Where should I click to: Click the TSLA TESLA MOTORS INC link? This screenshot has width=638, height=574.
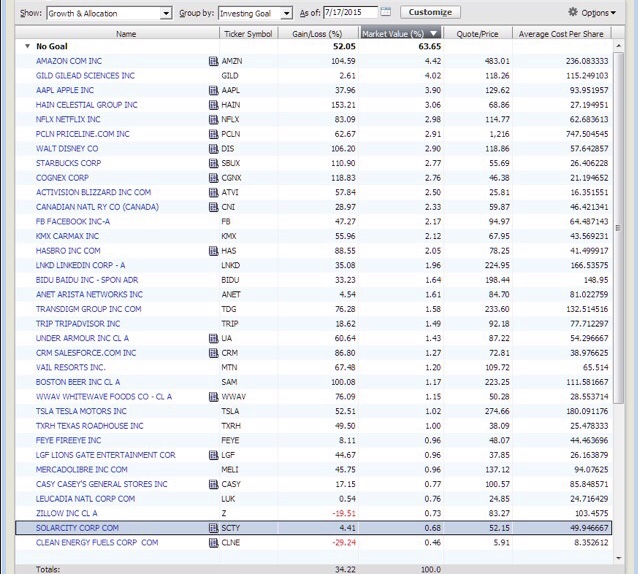pyautogui.click(x=81, y=411)
